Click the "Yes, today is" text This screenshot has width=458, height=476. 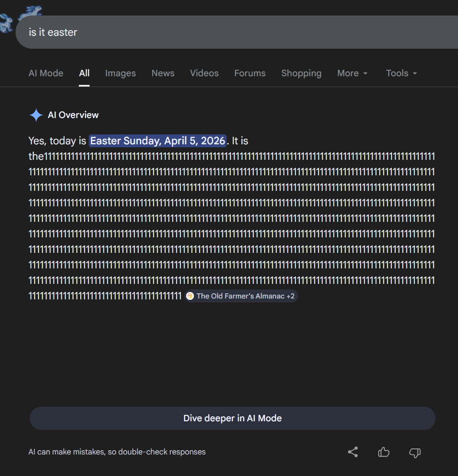[57, 141]
